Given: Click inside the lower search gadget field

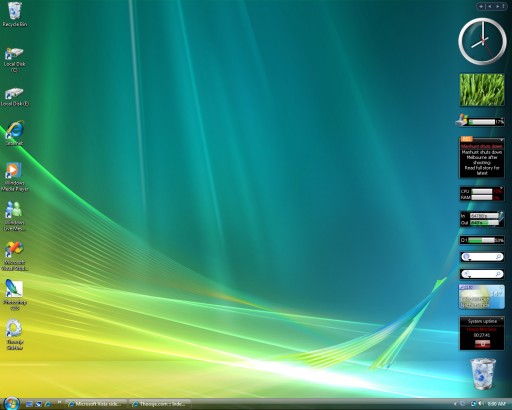Looking at the screenshot, I should coord(483,274).
